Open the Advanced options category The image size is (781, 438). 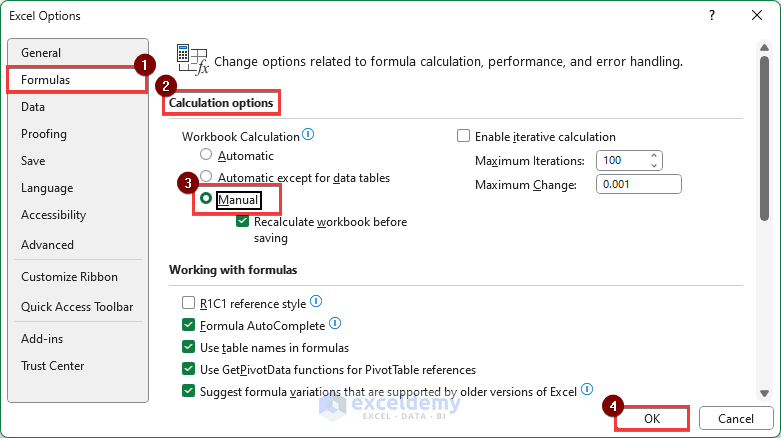tap(47, 244)
